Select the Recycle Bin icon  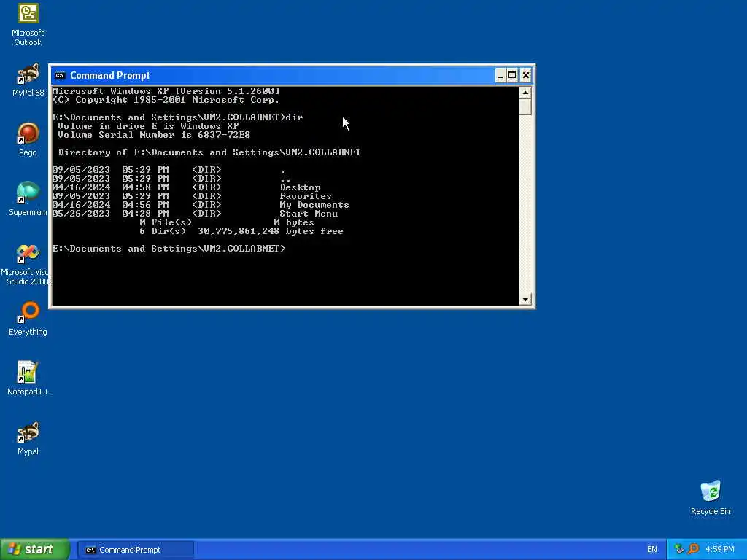click(x=711, y=498)
